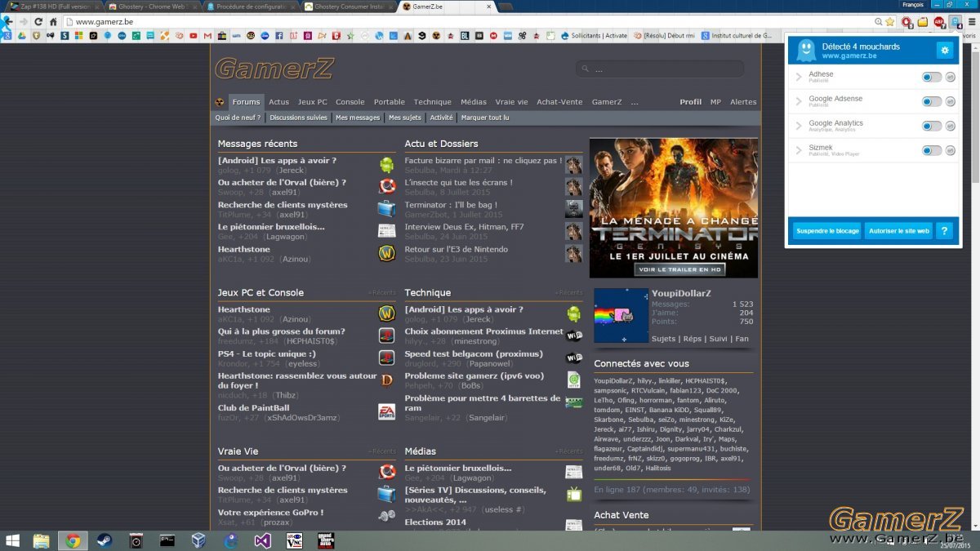Open Visual Studio from the taskbar
Image resolution: width=980 pixels, height=551 pixels.
[x=262, y=540]
